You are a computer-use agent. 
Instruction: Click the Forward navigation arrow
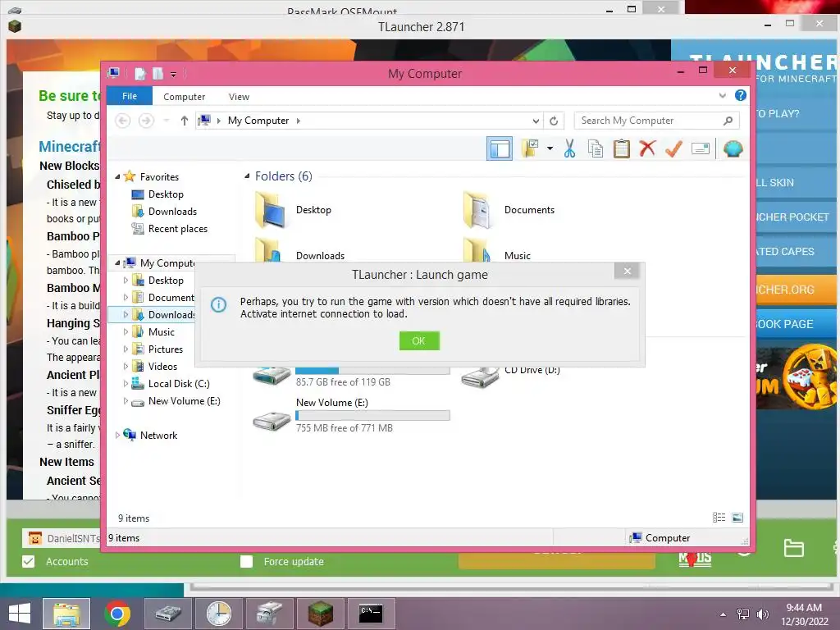click(146, 121)
